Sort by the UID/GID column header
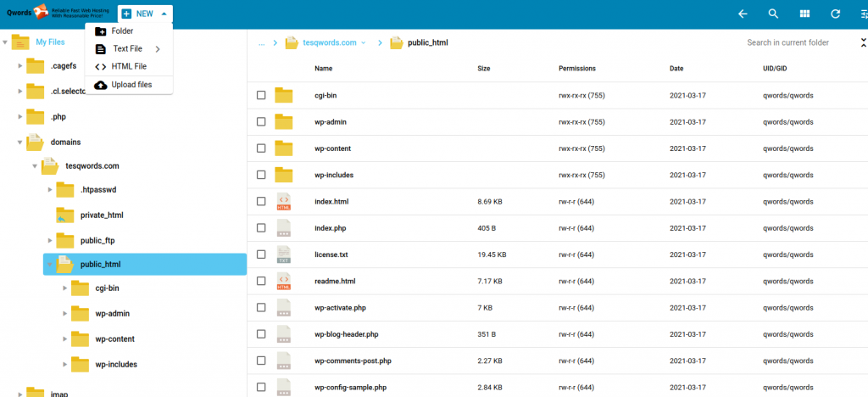This screenshot has height=397, width=868. click(775, 69)
